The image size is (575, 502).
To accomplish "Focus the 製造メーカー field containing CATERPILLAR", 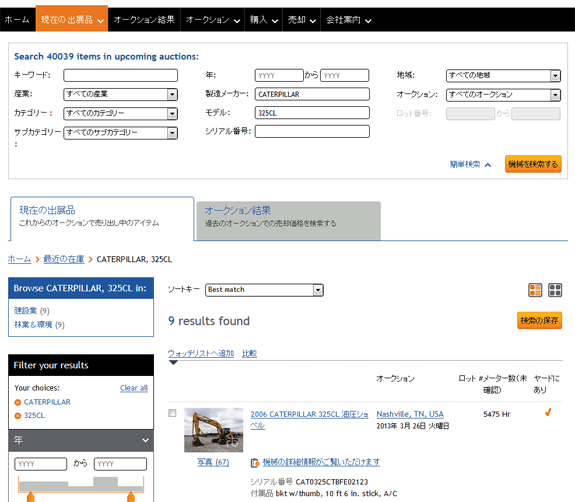I will pyautogui.click(x=312, y=94).
